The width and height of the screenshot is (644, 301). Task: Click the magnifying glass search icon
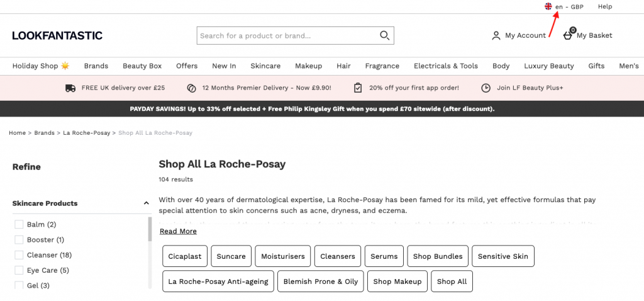tap(384, 36)
